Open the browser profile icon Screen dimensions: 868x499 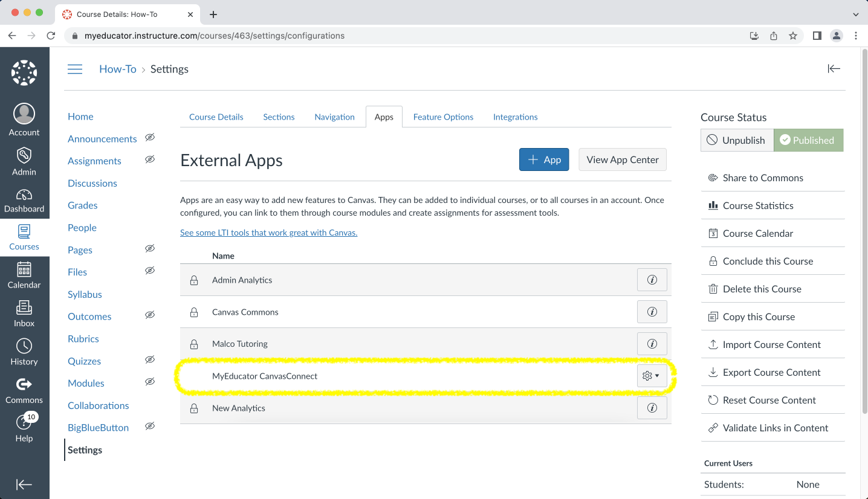click(x=837, y=36)
